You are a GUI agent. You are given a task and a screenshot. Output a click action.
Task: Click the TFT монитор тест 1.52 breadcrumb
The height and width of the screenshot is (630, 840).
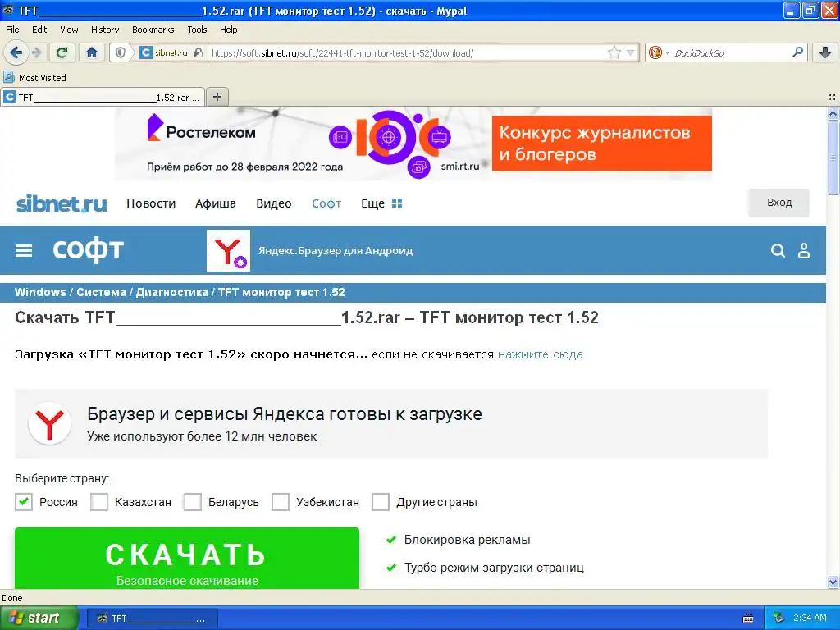281,292
